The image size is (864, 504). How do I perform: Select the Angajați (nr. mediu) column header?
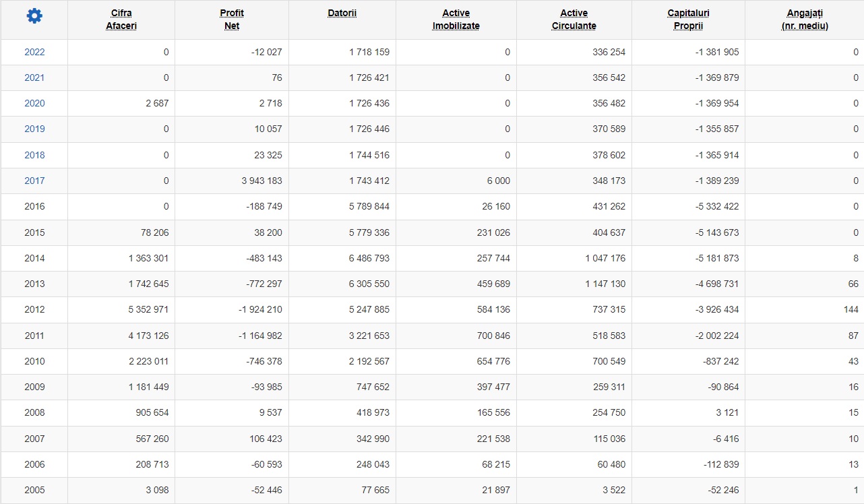click(805, 20)
